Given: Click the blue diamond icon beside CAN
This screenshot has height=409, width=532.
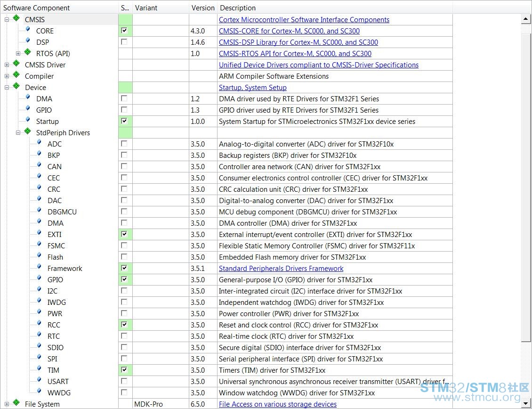Looking at the screenshot, I should coord(40,165).
